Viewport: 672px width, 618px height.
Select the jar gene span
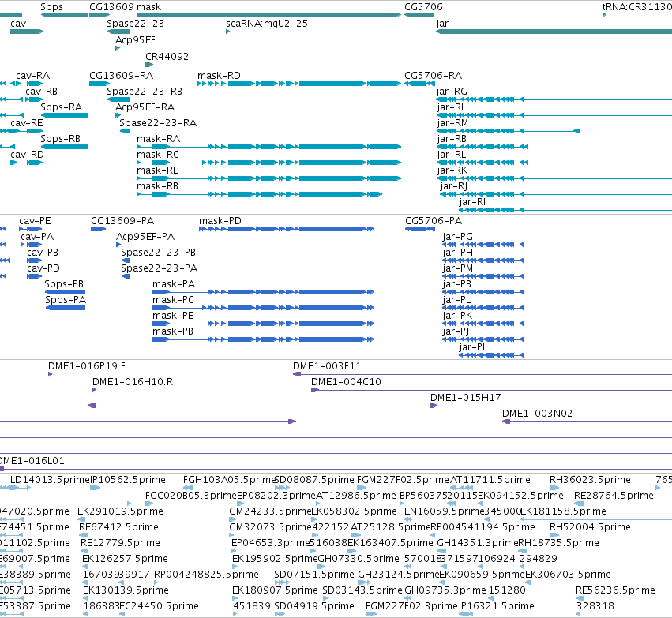tap(554, 32)
